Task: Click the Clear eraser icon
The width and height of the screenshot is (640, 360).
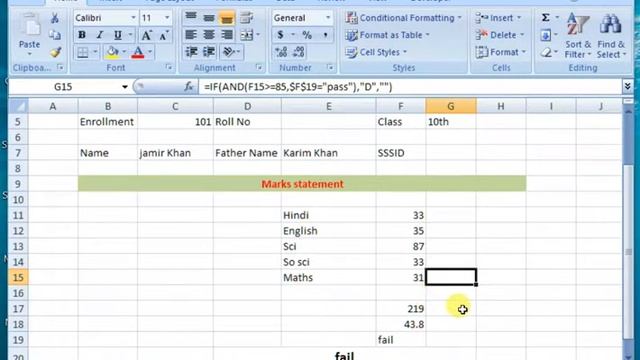Action: (x=546, y=52)
